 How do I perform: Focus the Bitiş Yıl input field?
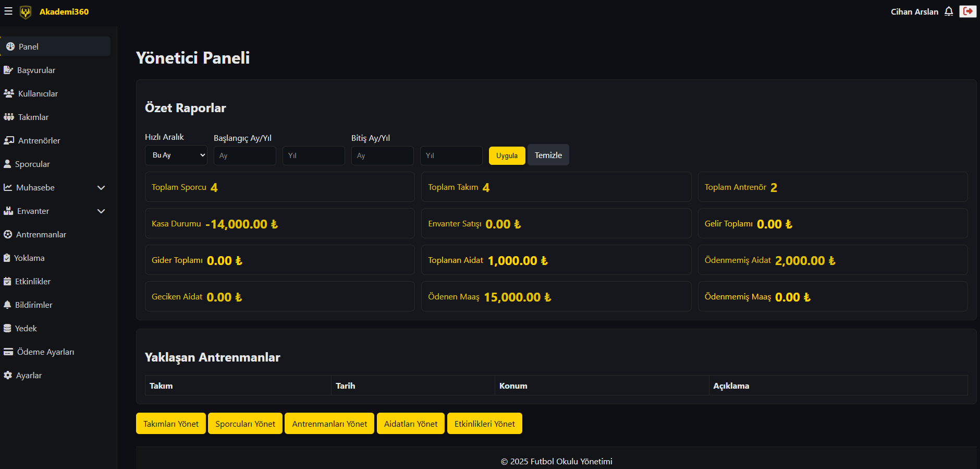pyautogui.click(x=451, y=155)
